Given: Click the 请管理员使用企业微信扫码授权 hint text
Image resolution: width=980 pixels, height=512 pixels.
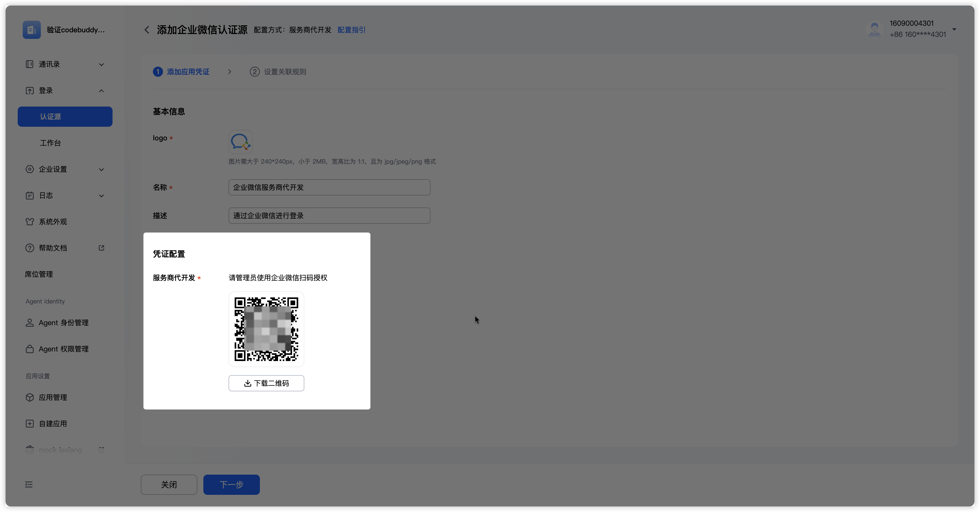Looking at the screenshot, I should pyautogui.click(x=278, y=277).
